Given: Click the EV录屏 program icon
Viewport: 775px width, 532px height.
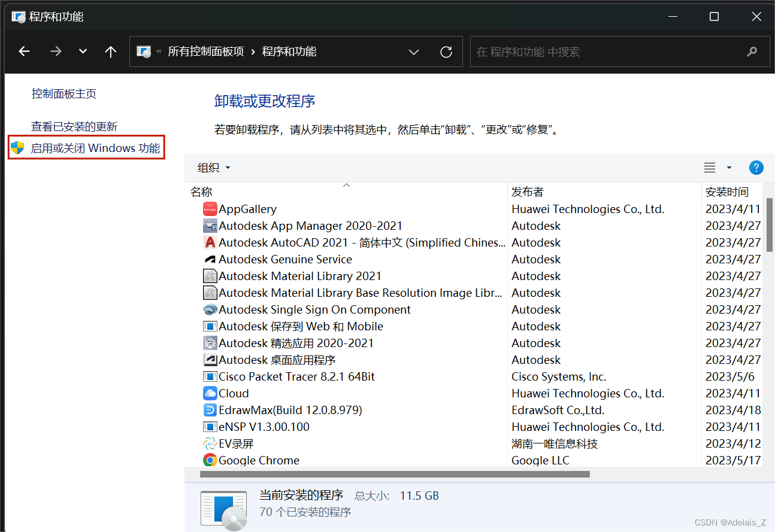Looking at the screenshot, I should point(210,443).
